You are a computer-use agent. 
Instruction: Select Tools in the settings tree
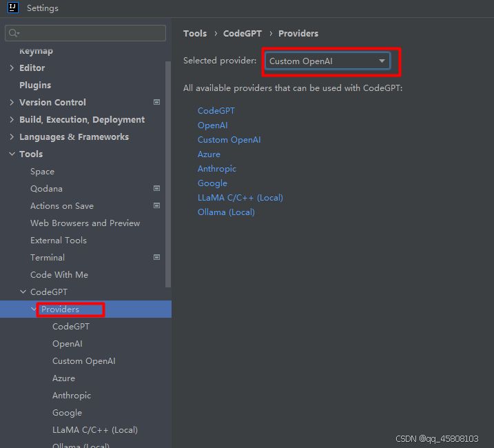31,154
